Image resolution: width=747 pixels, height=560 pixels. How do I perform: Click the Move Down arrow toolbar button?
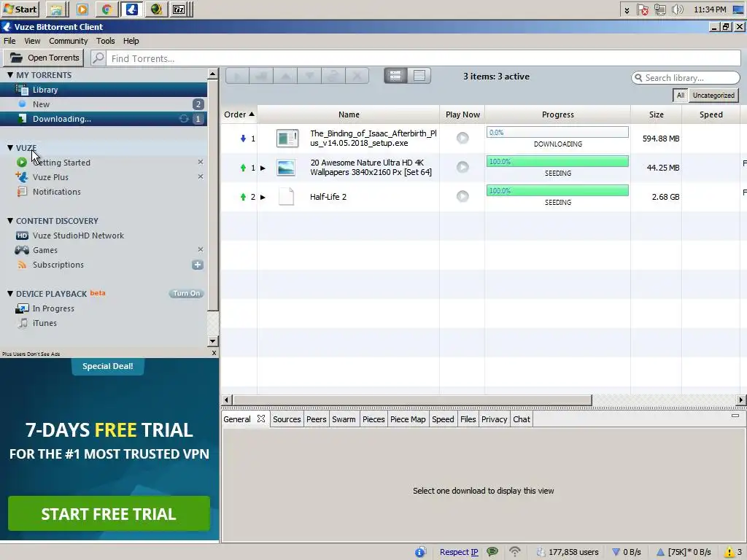tap(309, 76)
